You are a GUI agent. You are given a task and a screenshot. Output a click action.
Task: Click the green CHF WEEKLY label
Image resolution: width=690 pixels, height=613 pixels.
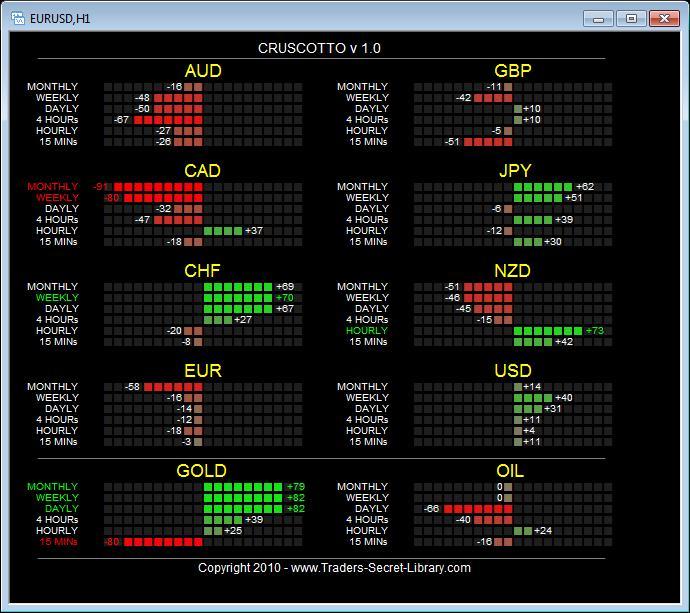pos(57,297)
